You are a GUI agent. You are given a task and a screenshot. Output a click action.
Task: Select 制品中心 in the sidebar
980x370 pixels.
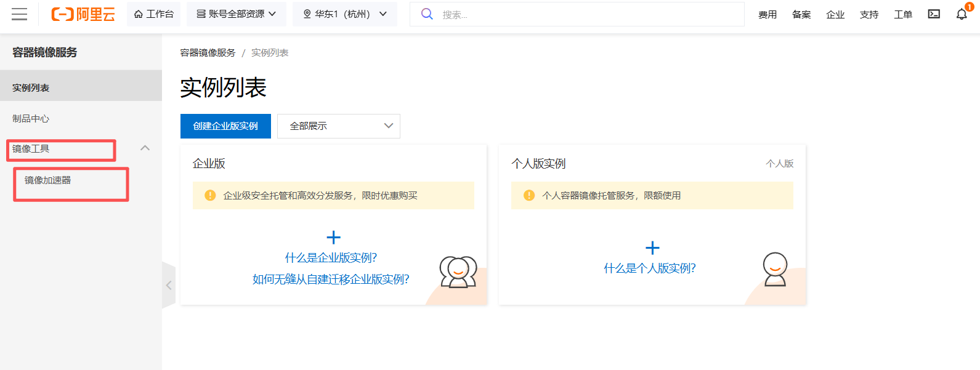point(31,118)
